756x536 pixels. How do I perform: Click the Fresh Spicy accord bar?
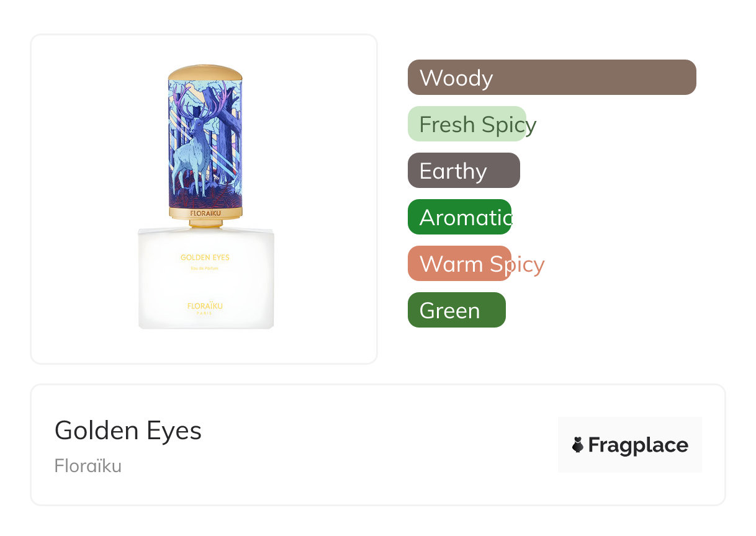point(467,124)
